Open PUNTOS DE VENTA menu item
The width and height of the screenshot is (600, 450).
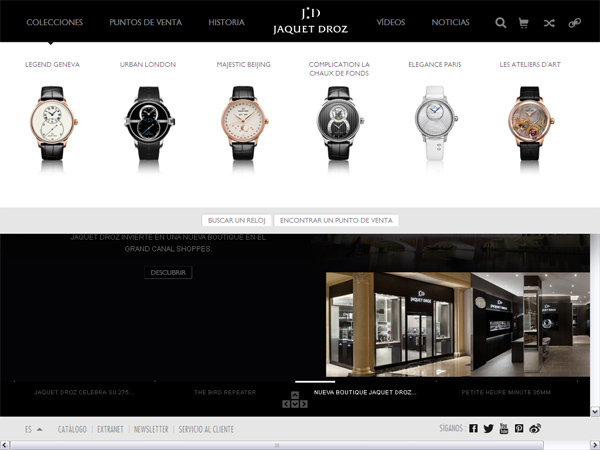click(145, 22)
